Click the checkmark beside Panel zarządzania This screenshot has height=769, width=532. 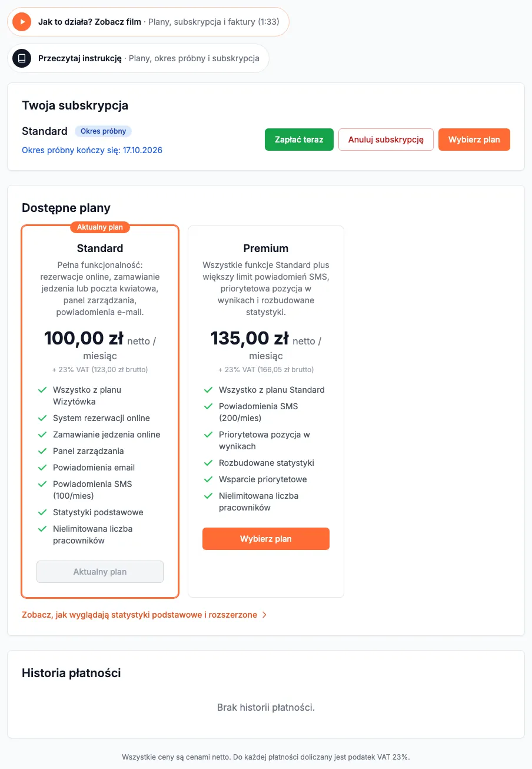(42, 451)
